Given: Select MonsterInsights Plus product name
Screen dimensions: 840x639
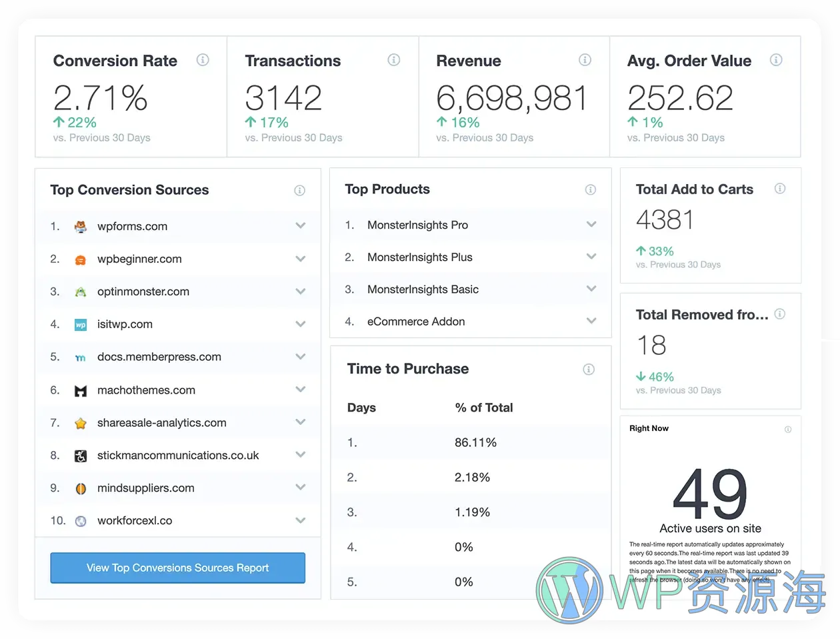Looking at the screenshot, I should point(419,257).
